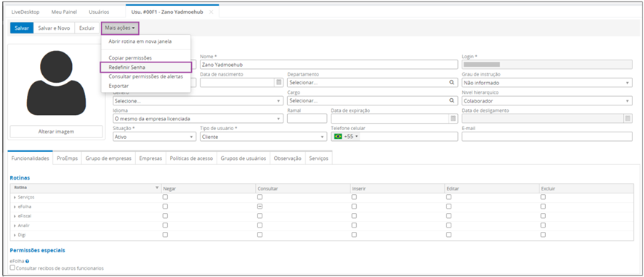644x277 pixels.
Task: Open the Data de nascimento calendar icon
Action: pos(279,83)
